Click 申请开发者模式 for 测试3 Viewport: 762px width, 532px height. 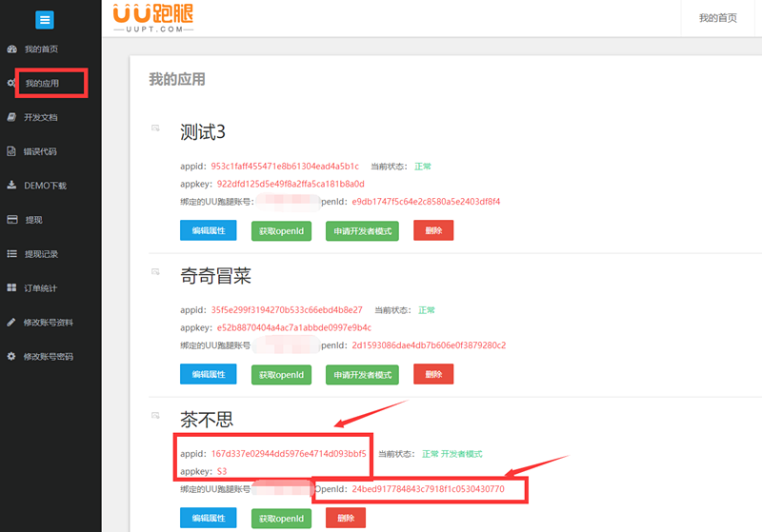click(362, 231)
